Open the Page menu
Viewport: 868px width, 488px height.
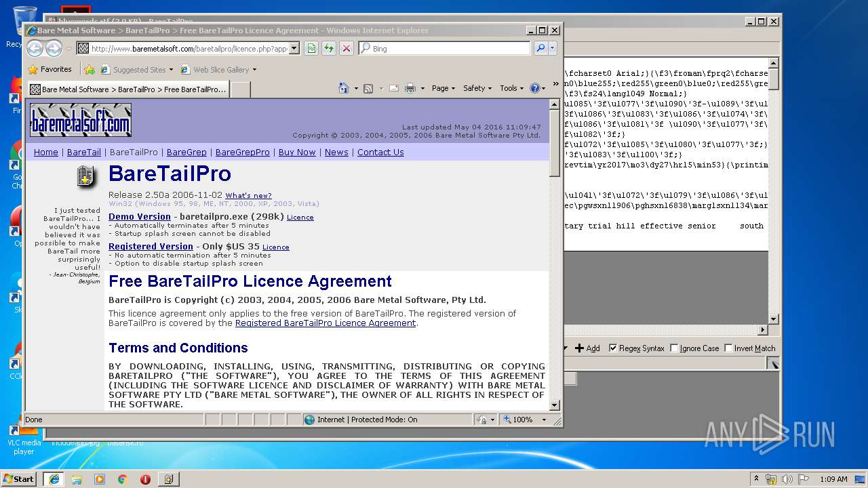[443, 88]
